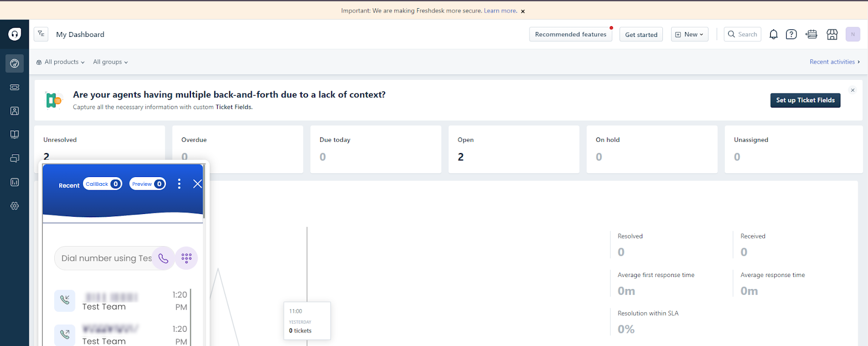Image resolution: width=868 pixels, height=346 pixels.
Task: Click the purple phone call icon
Action: coord(163,258)
